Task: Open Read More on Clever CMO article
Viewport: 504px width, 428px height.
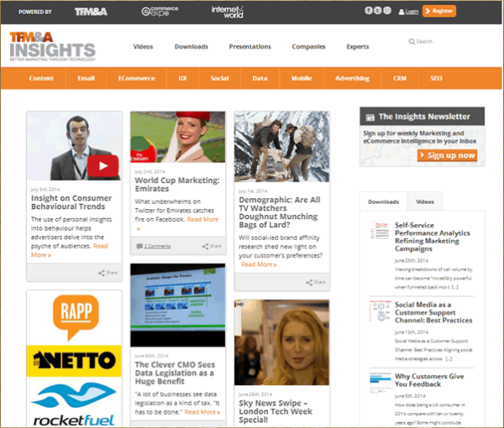Action: pos(202,412)
